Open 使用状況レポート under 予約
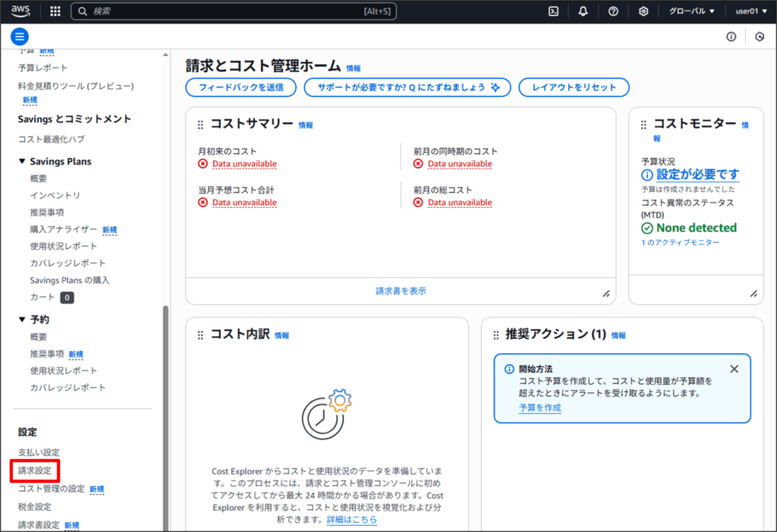 [x=64, y=370]
